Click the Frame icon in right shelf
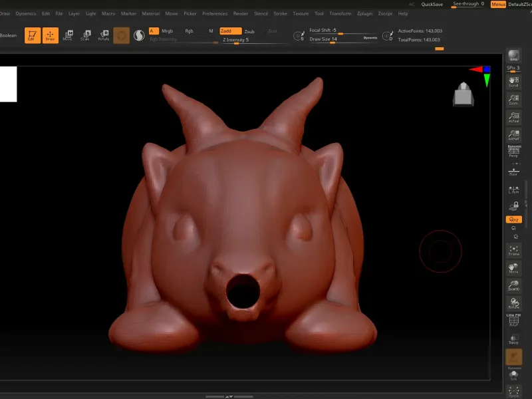Image resolution: width=532 pixels, height=399 pixels. click(x=513, y=251)
